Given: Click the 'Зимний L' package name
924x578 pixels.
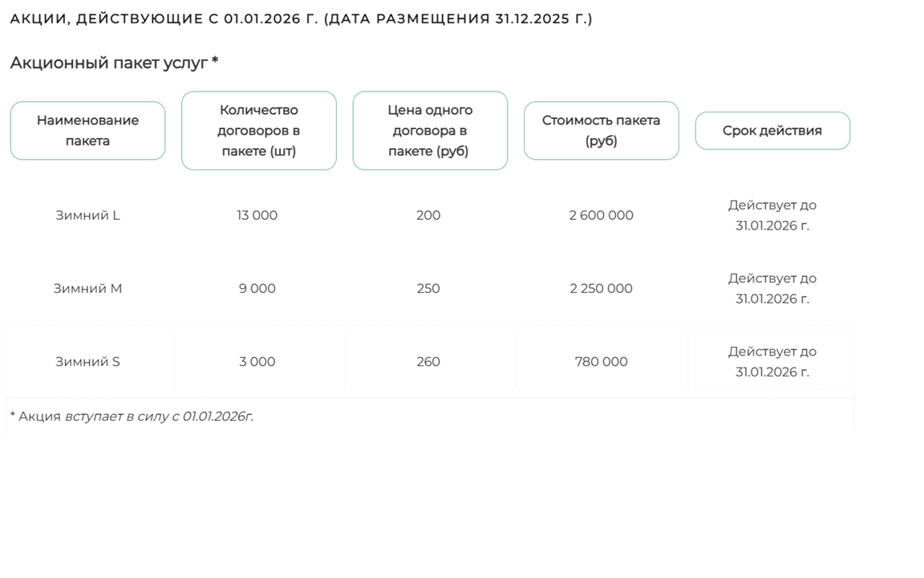Looking at the screenshot, I should tap(87, 215).
